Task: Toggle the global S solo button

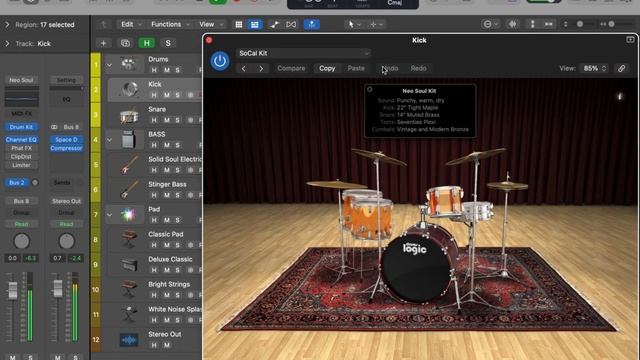Action: point(168,43)
